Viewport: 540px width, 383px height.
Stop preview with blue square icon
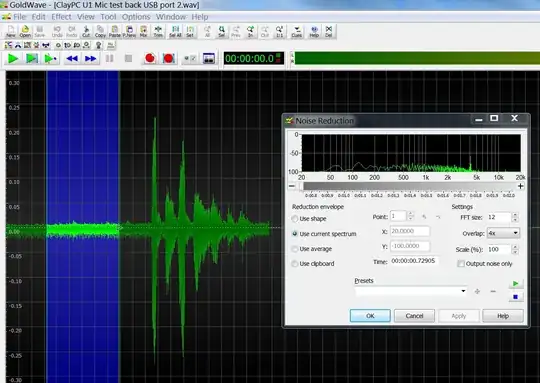pos(516,297)
